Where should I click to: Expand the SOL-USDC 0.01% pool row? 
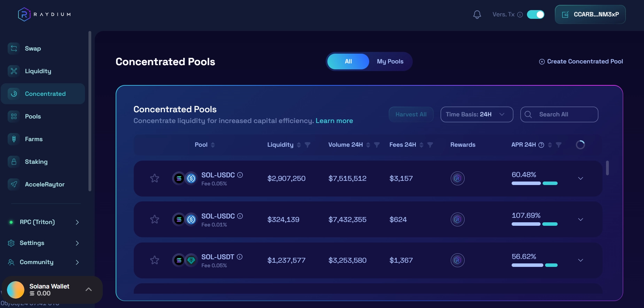[x=581, y=220]
